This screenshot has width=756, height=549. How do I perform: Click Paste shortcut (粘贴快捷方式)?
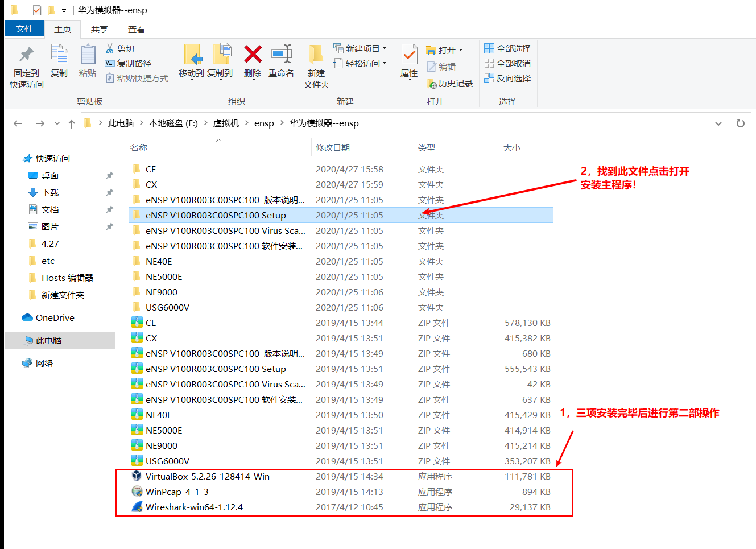[137, 78]
